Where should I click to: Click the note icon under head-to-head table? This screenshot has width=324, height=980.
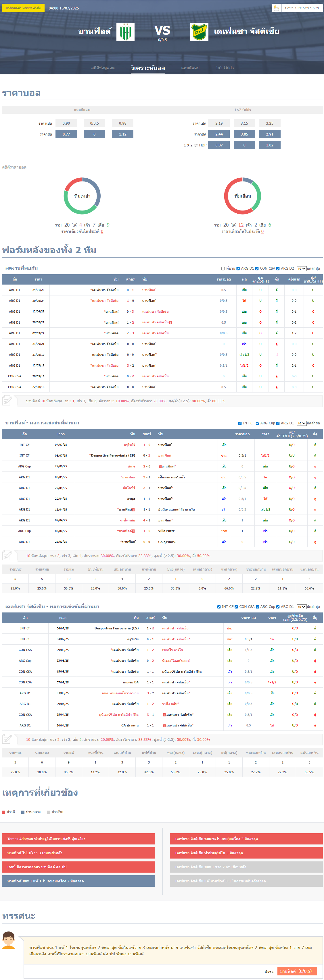point(7,401)
